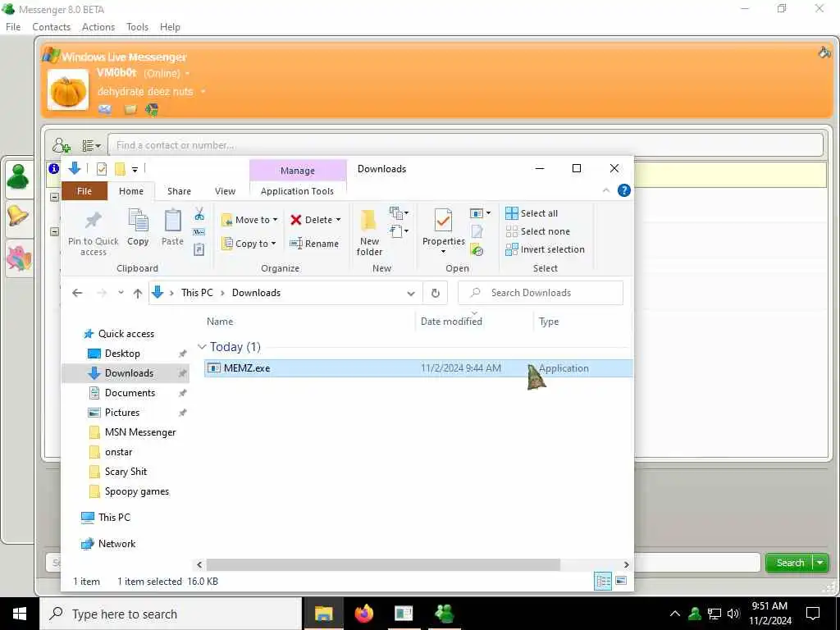Viewport: 840px width, 630px height.
Task: Click the Rename button in Organize
Action: coord(314,244)
